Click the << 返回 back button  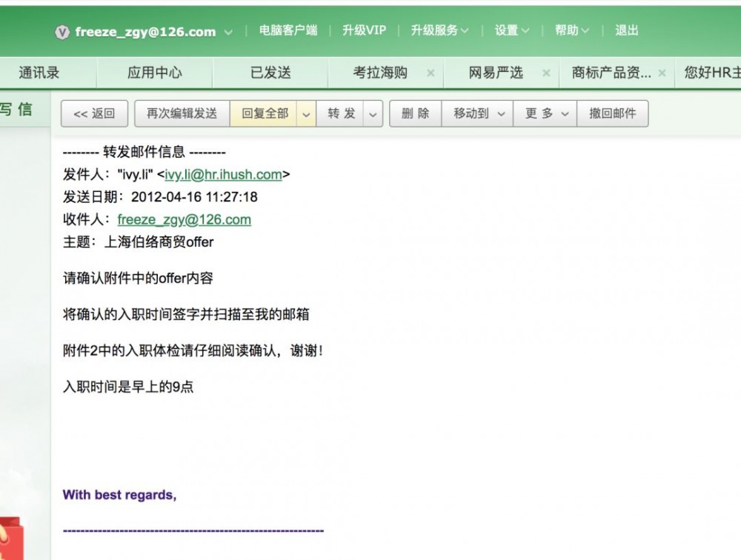point(94,113)
